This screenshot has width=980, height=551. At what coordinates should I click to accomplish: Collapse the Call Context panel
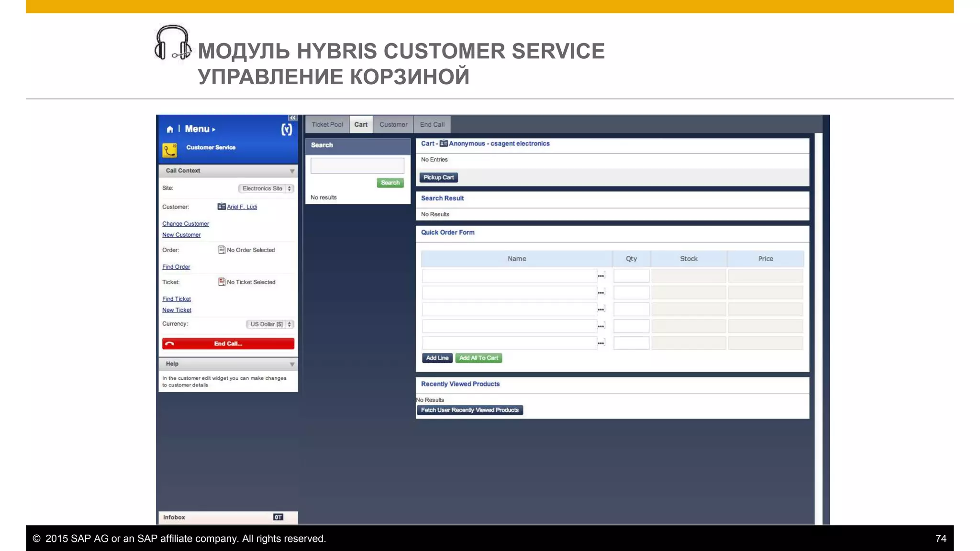(x=292, y=171)
